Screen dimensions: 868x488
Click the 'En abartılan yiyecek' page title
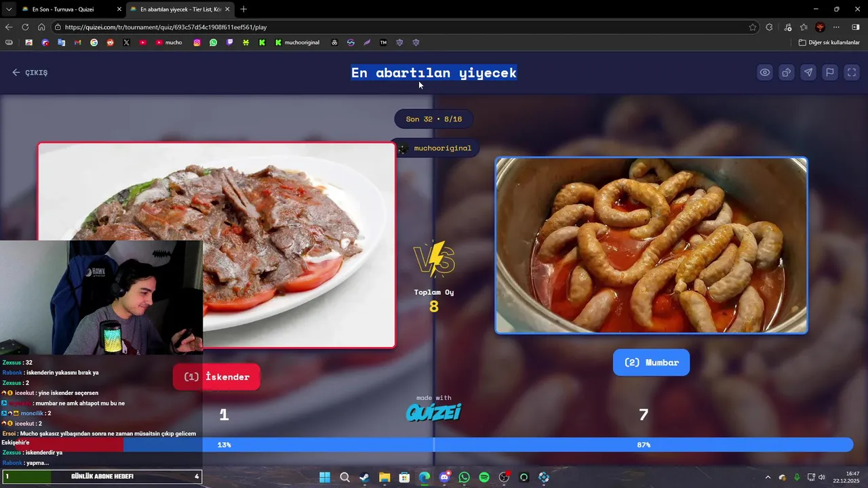coord(434,73)
